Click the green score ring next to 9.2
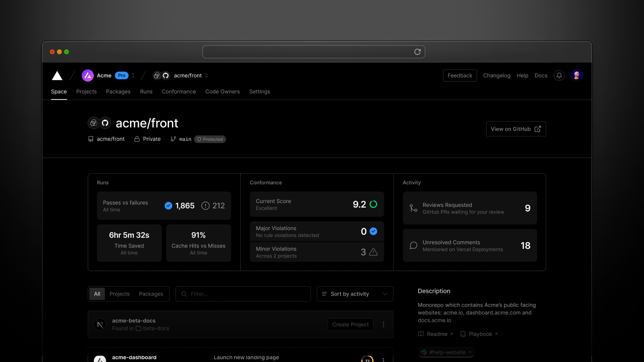This screenshot has height=362, width=644. tap(374, 204)
